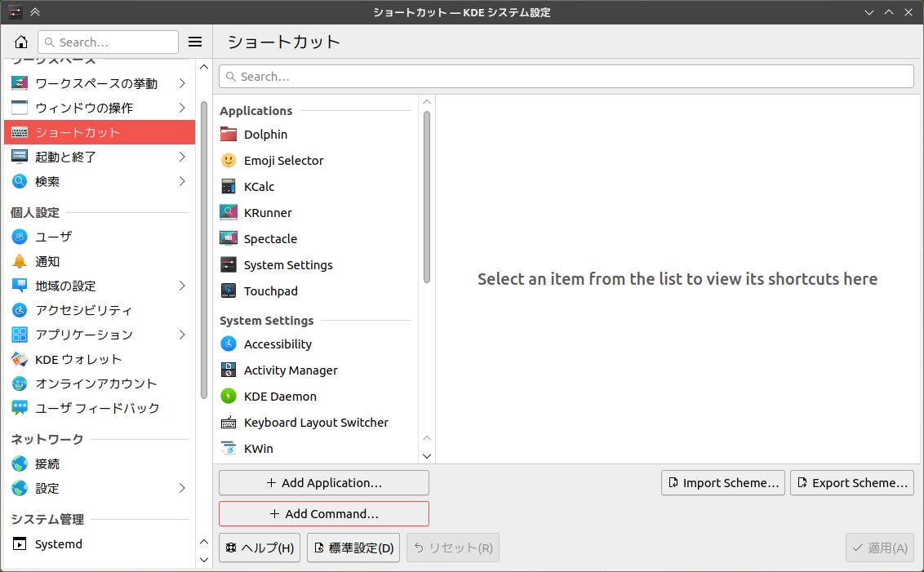Click the ヘルプ(H) help button
Image resolution: width=924 pixels, height=572 pixels.
click(x=260, y=548)
